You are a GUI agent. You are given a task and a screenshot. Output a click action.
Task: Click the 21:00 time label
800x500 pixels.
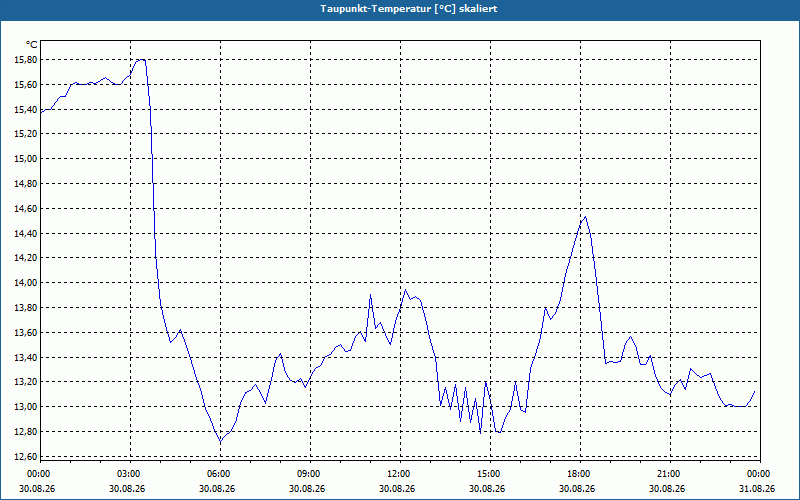pyautogui.click(x=667, y=474)
